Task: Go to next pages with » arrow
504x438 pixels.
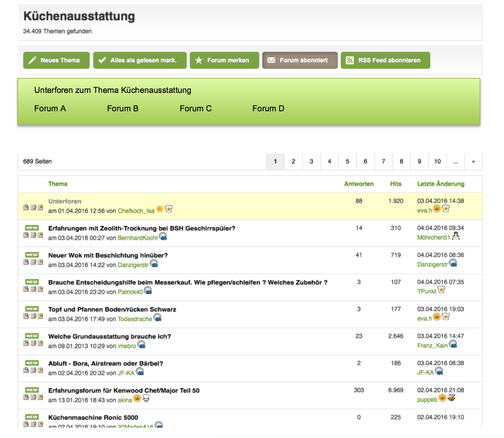Action: click(473, 161)
